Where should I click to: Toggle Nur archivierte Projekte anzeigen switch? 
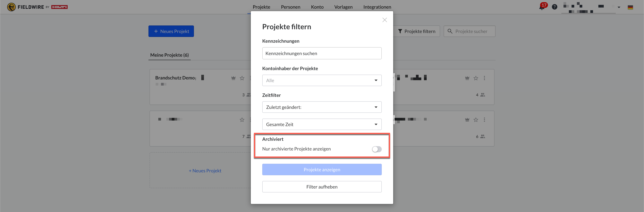(377, 149)
